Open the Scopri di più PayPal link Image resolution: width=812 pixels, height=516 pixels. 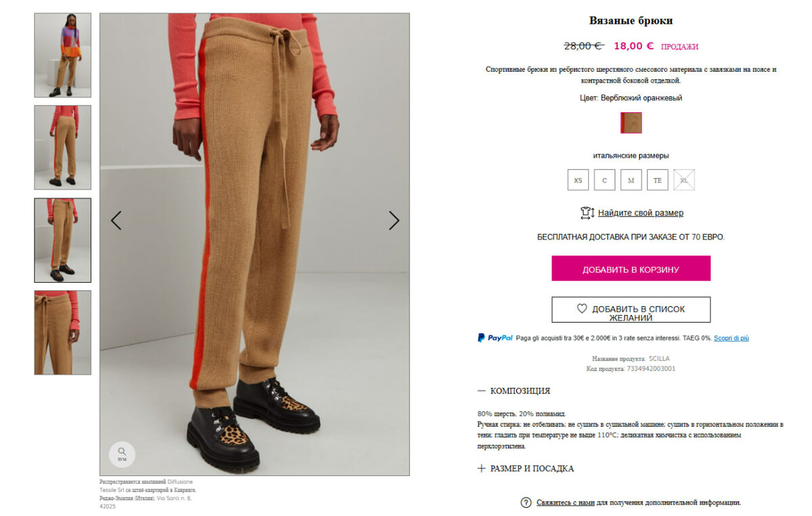point(731,338)
